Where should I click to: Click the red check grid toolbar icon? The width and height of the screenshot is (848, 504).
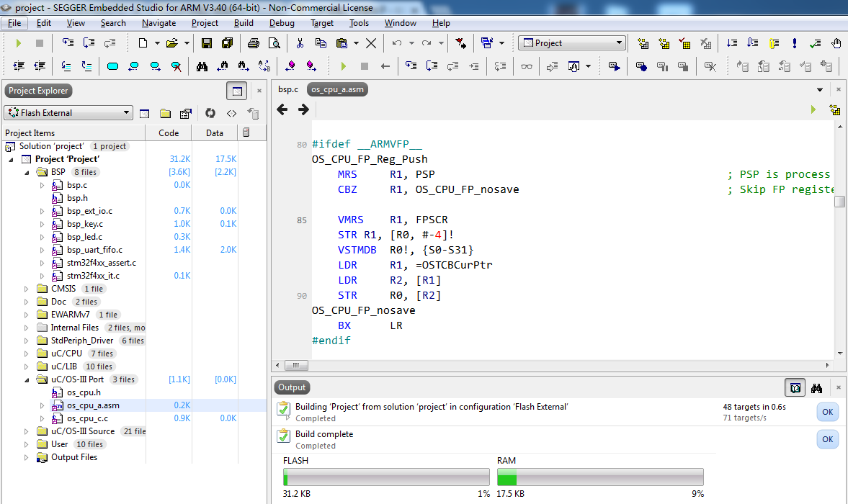coord(684,43)
